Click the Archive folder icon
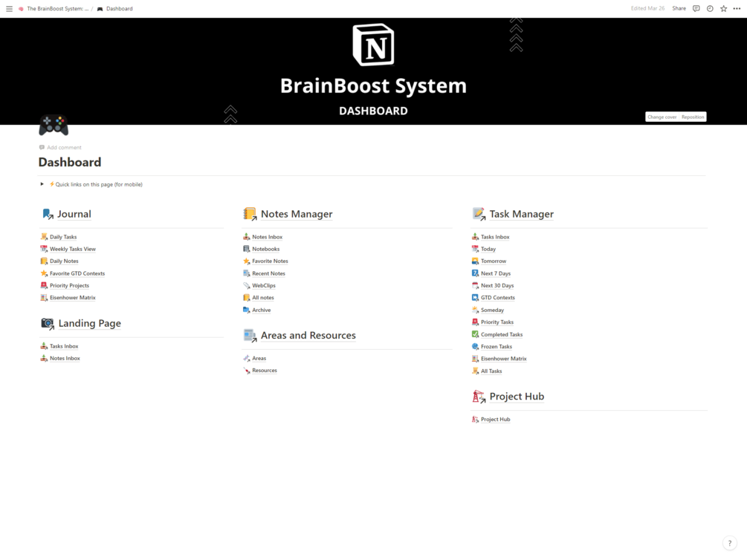Image resolution: width=747 pixels, height=560 pixels. [246, 310]
